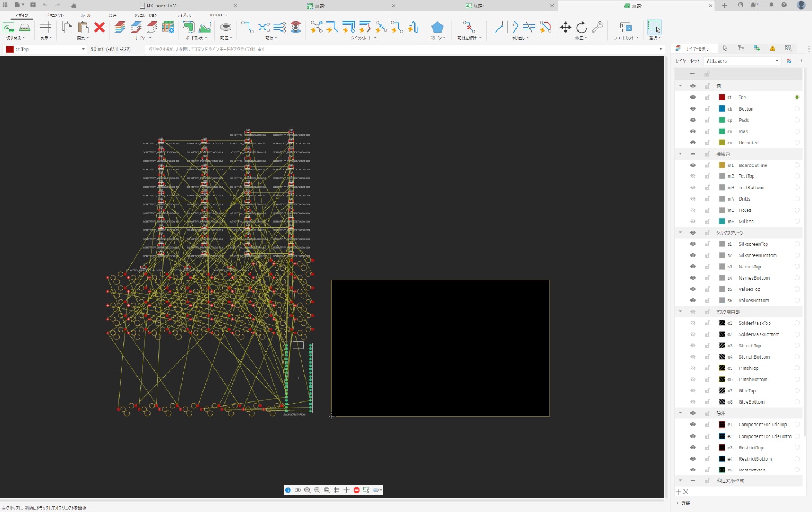Click the Ripup route icon

[467, 27]
